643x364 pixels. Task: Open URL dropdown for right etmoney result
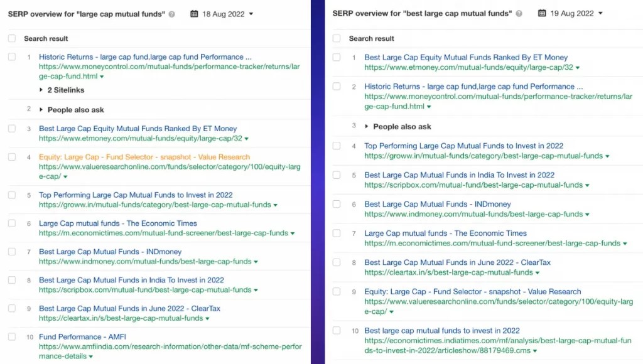pos(578,68)
